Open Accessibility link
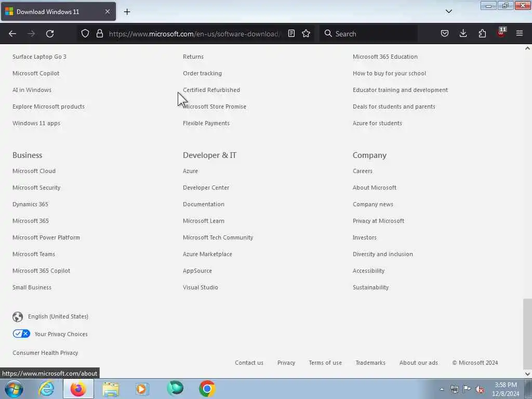Screen dimensions: 532x399 pos(368,271)
